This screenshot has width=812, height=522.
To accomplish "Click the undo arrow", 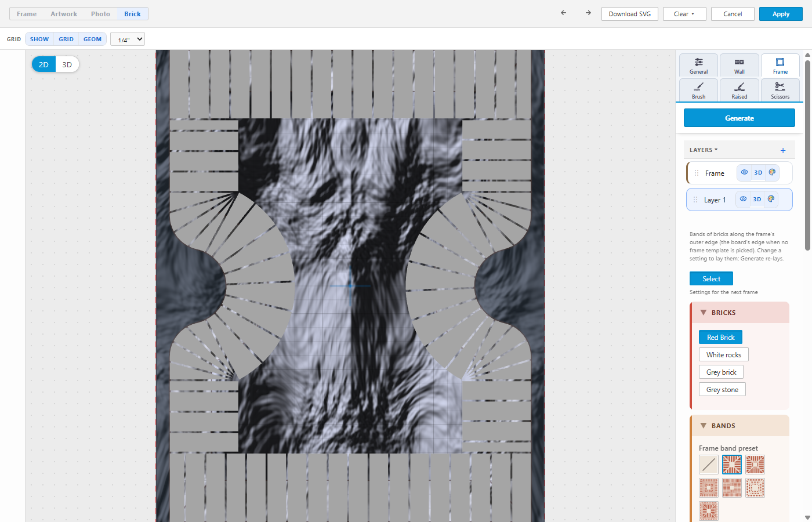I will [563, 13].
